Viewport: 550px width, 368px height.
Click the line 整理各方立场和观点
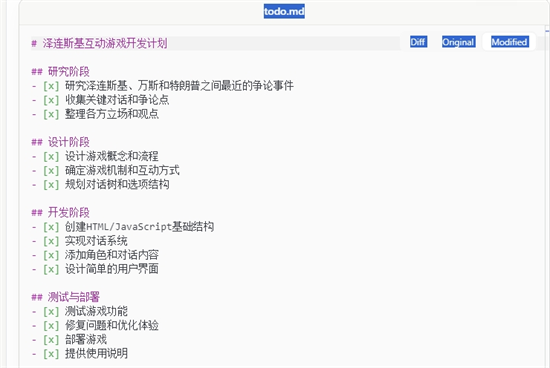(x=112, y=114)
